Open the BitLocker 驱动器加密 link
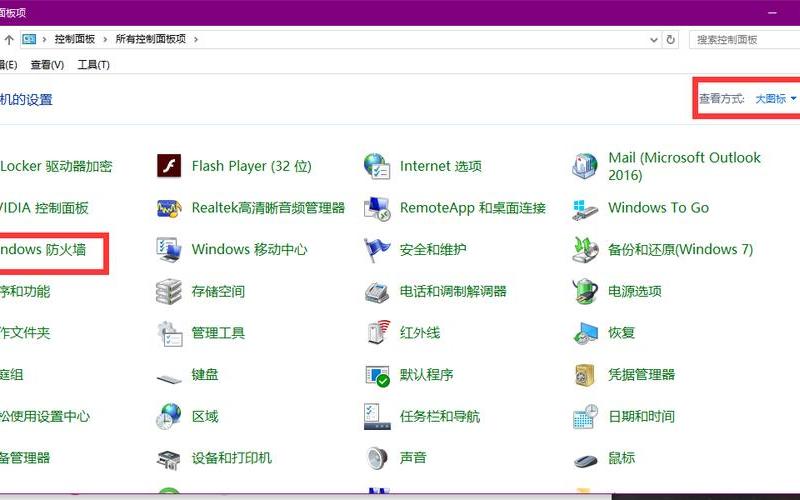Screen dimensions: 800x500 (x=56, y=166)
